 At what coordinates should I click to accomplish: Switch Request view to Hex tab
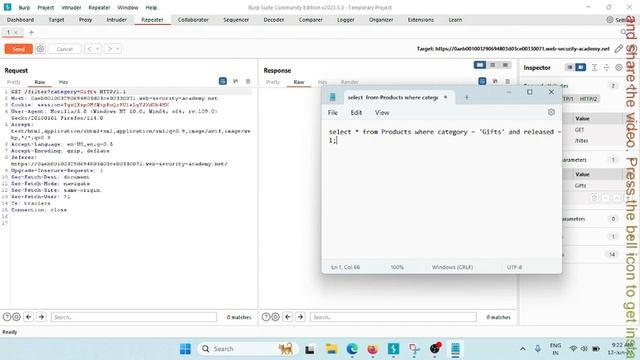pyautogui.click(x=63, y=82)
